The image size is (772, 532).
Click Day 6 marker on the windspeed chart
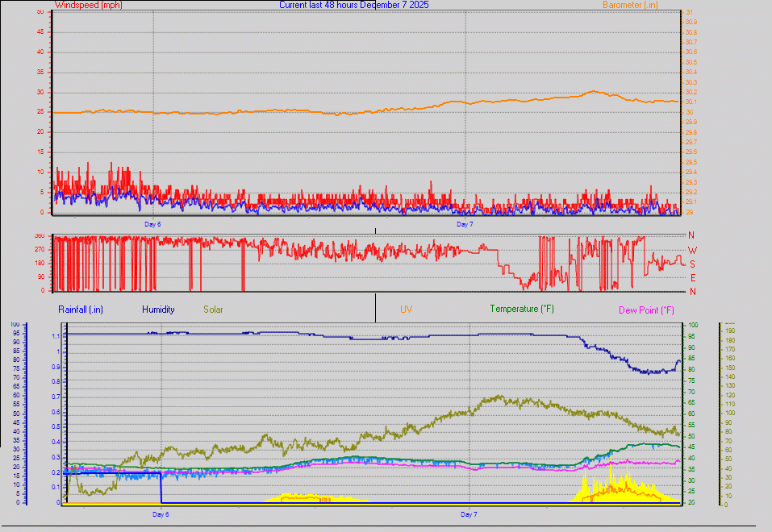152,224
